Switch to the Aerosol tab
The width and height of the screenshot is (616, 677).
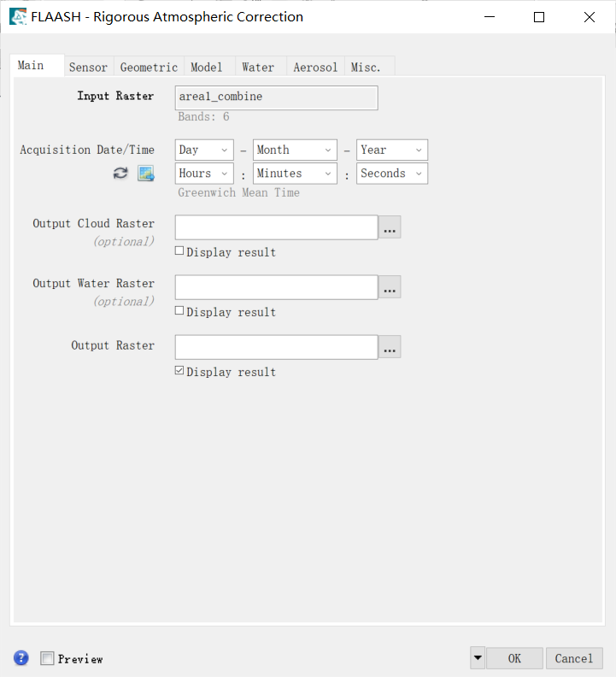tap(315, 67)
